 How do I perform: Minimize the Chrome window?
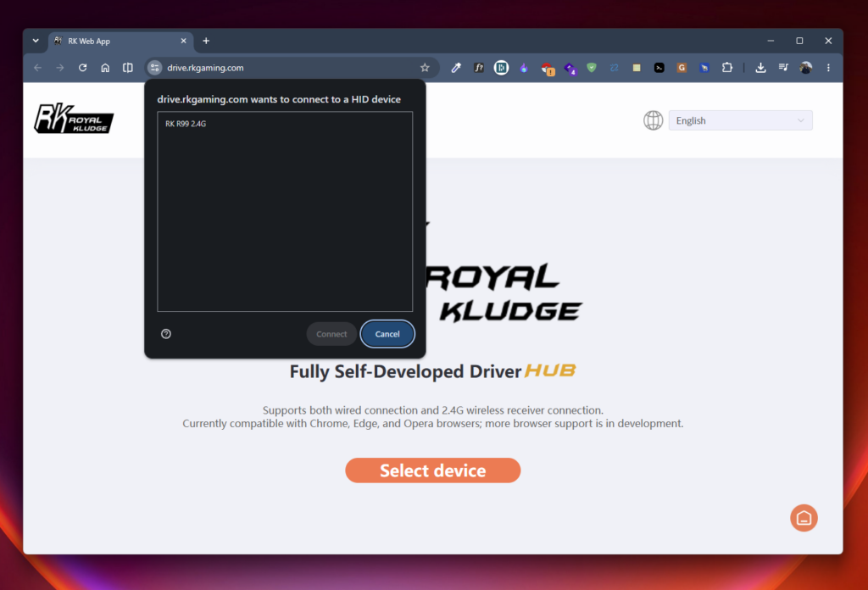click(x=771, y=41)
